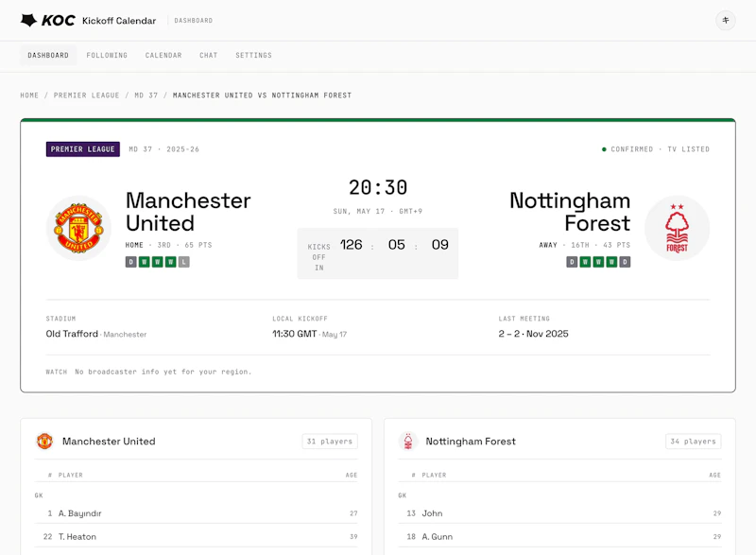
Task: Open the Calendar tab
Action: tap(163, 56)
